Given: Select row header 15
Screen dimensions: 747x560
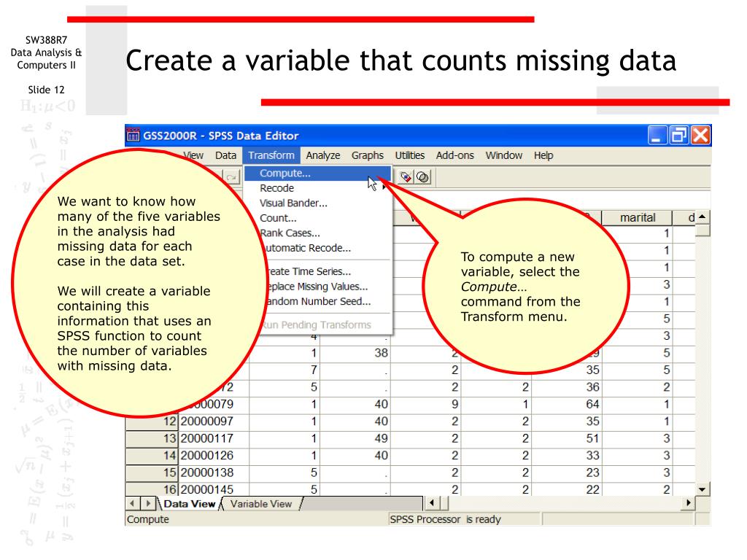Looking at the screenshot, I should 152,472.
